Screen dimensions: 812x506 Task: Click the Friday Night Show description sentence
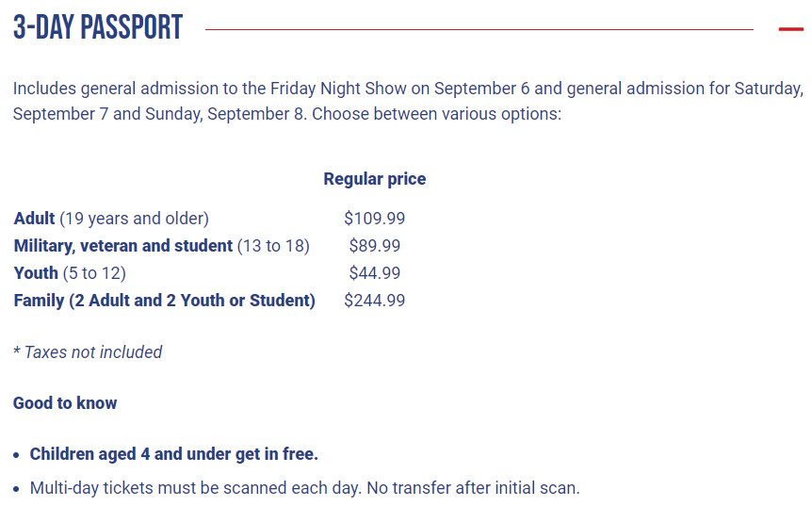point(408,101)
